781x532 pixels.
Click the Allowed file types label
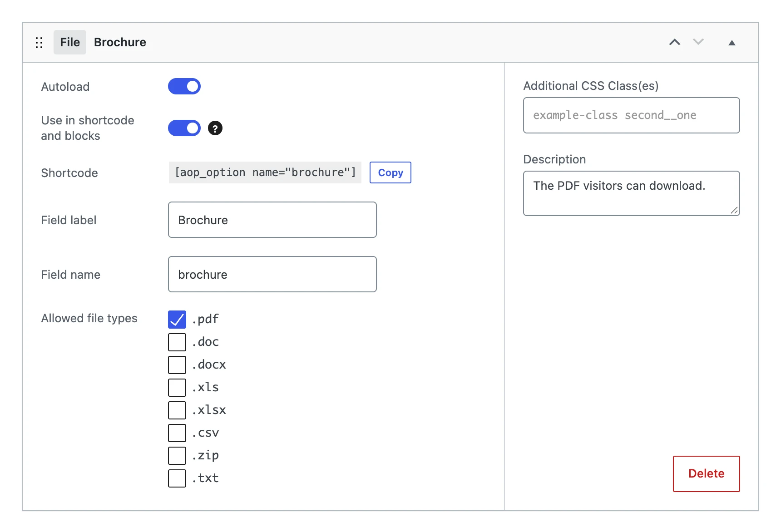pos(89,318)
